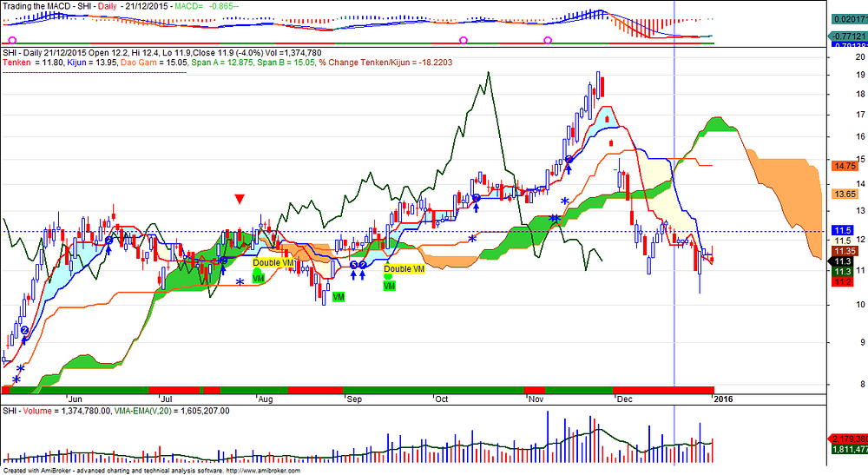868x475 pixels.
Task: Click the orange 14.75 price axis tag
Action: (845, 166)
